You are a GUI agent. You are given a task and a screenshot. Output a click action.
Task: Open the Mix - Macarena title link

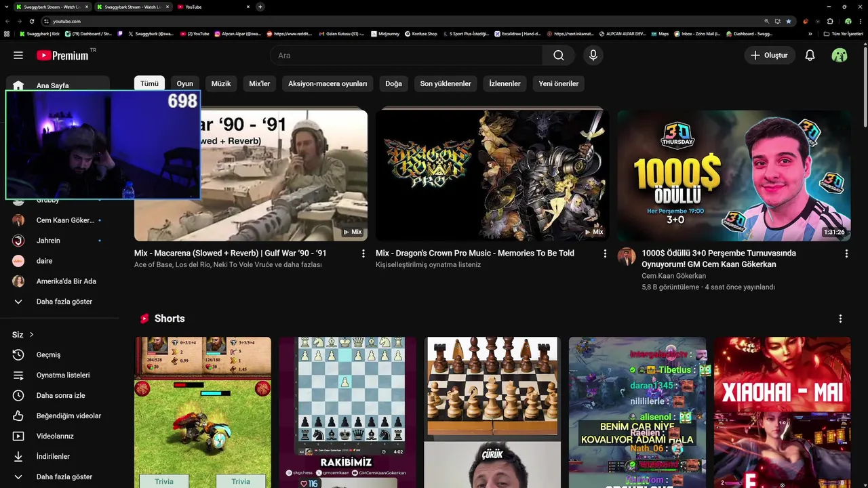pos(231,253)
